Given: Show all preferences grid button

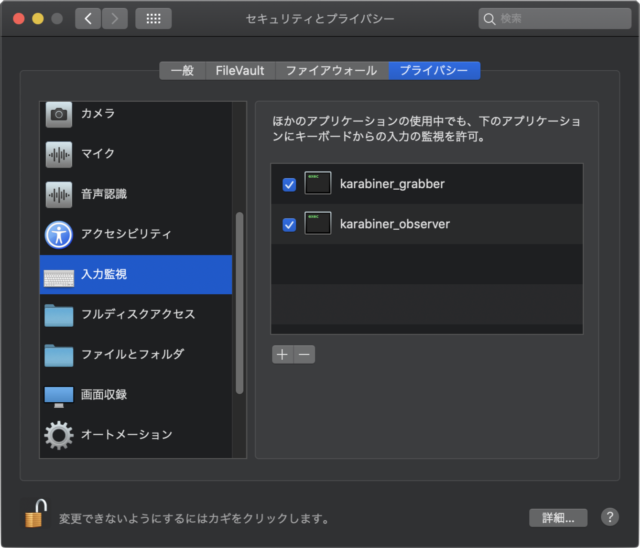Looking at the screenshot, I should pos(153,18).
